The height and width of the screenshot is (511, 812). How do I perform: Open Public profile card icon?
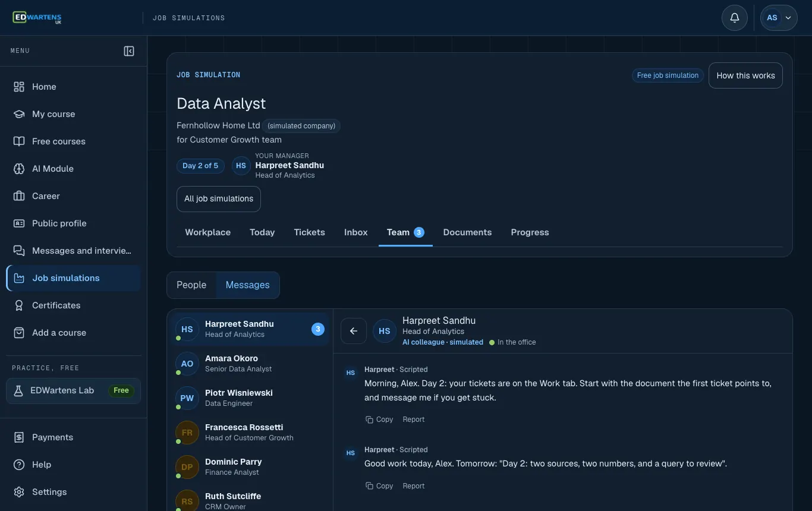click(19, 223)
